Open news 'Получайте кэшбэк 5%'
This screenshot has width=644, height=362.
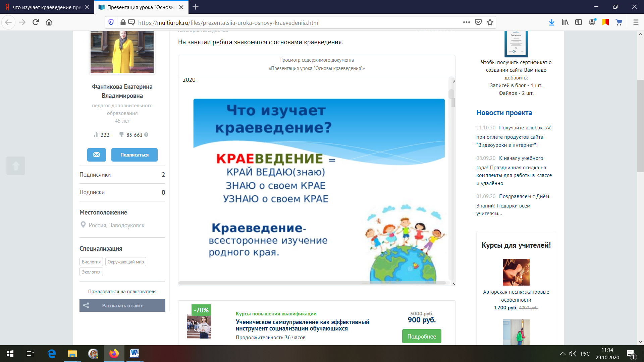[514, 136]
